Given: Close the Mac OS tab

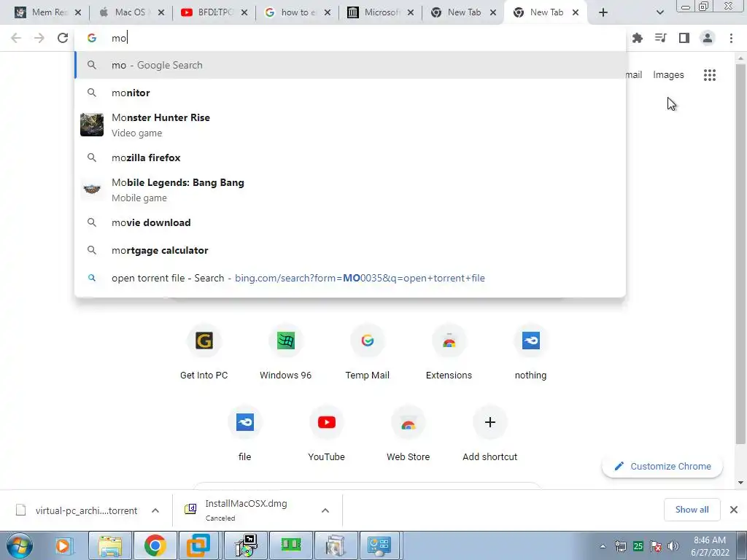Looking at the screenshot, I should 161,13.
